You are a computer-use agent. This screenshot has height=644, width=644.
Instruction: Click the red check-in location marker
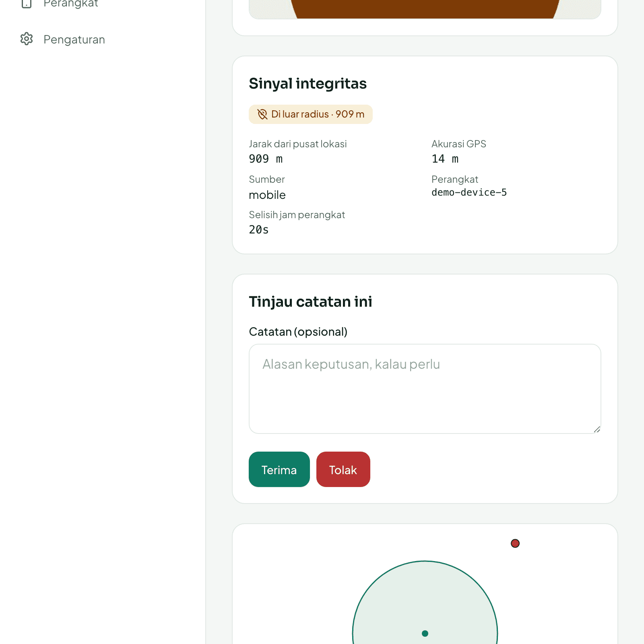click(x=515, y=543)
